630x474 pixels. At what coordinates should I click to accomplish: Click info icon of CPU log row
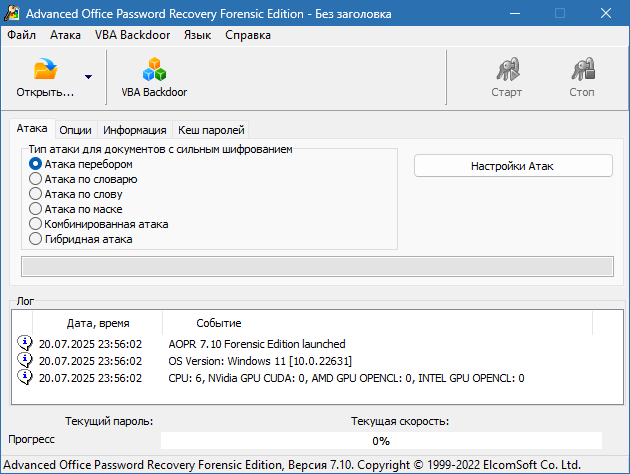pos(25,377)
